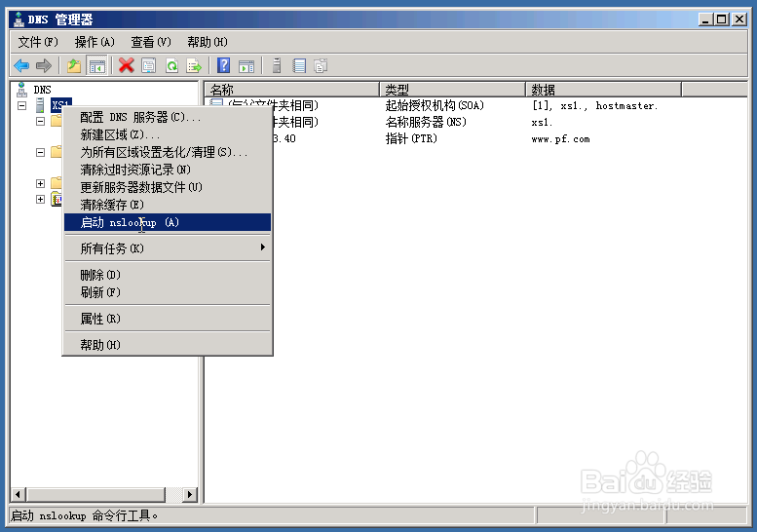Open the 文件(F) menu
This screenshot has height=532, width=757.
38,43
